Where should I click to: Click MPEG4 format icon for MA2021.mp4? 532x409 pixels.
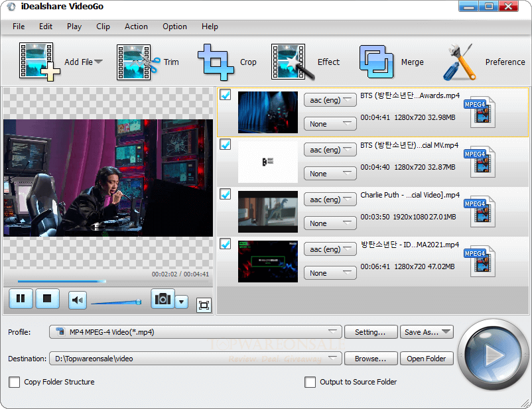pyautogui.click(x=480, y=262)
